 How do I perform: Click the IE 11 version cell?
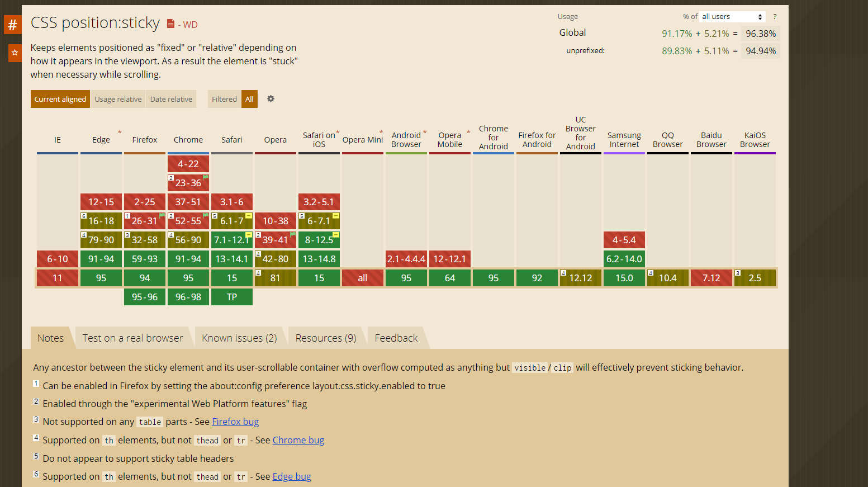(58, 278)
